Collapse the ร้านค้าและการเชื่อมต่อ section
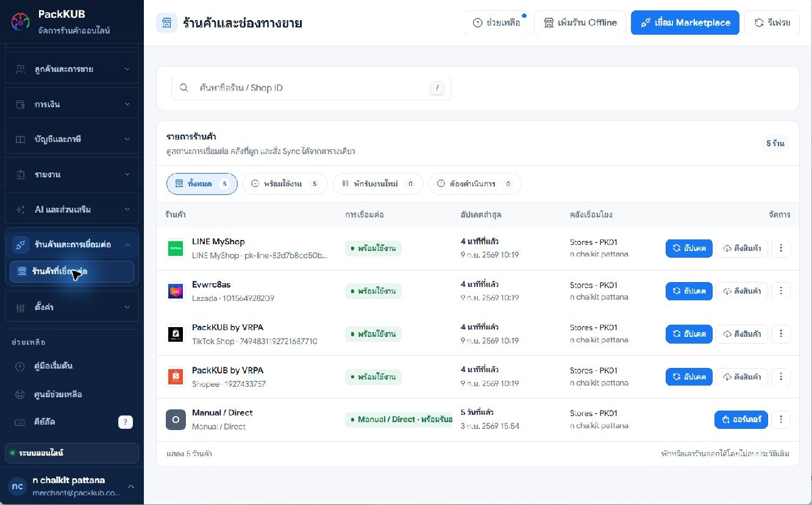This screenshot has width=812, height=505. point(72,244)
